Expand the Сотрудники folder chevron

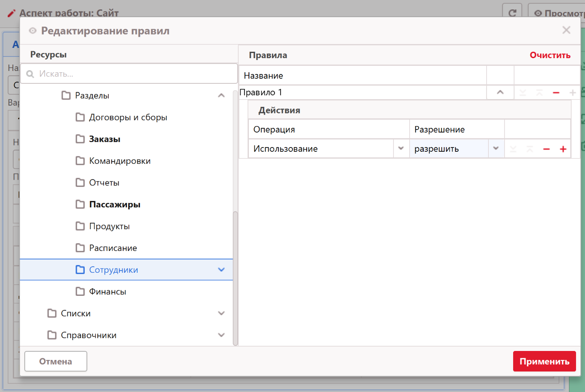click(221, 270)
